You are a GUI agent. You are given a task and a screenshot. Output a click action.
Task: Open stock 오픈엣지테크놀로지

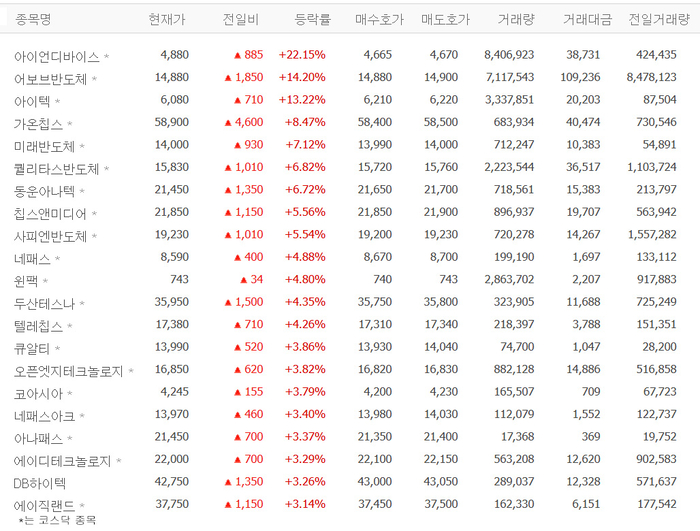point(68,371)
